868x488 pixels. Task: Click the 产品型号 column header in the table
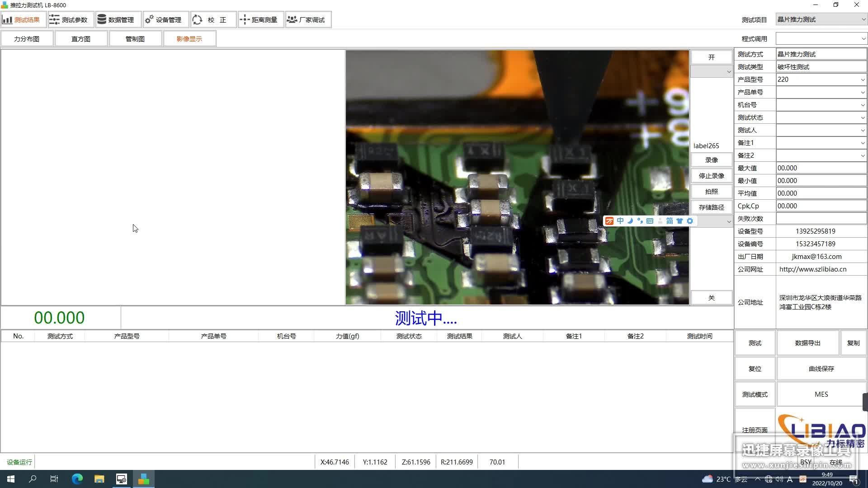[127, 336]
